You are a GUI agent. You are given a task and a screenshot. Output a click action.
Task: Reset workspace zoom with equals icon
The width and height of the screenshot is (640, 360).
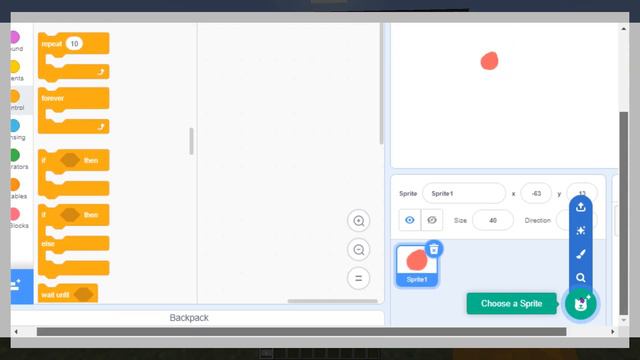(358, 278)
